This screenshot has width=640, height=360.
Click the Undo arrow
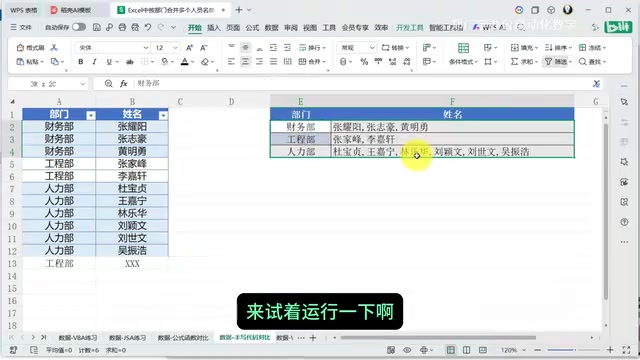pyautogui.click(x=148, y=27)
